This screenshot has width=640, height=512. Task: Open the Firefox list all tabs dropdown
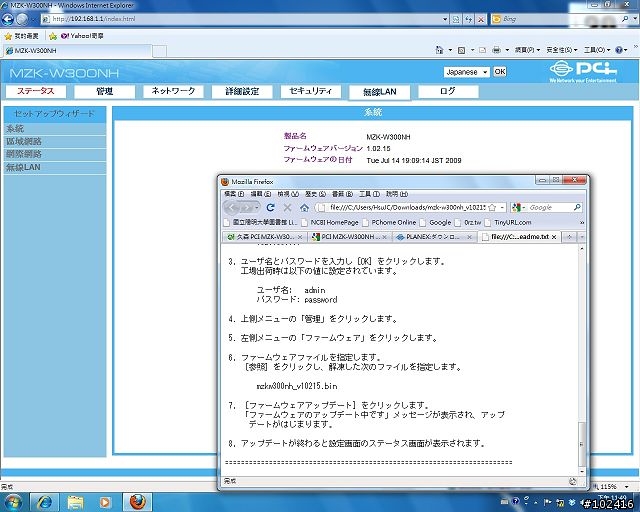point(582,237)
